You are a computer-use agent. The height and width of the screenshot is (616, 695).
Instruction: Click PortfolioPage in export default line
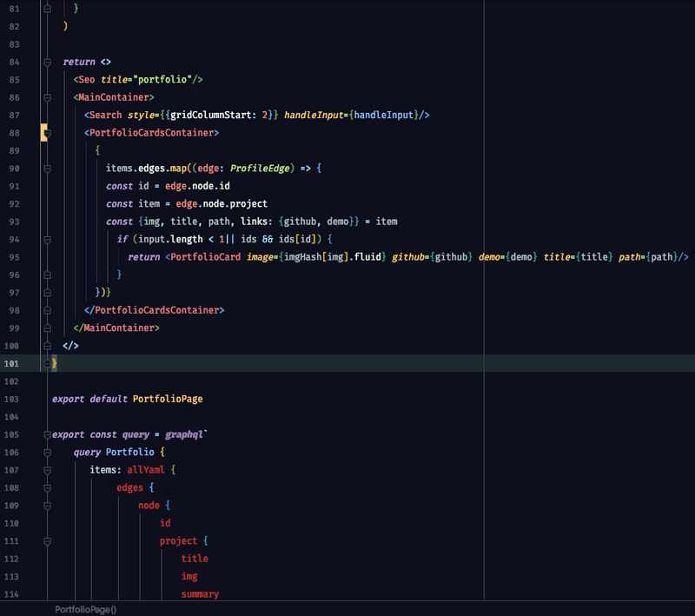coord(168,400)
